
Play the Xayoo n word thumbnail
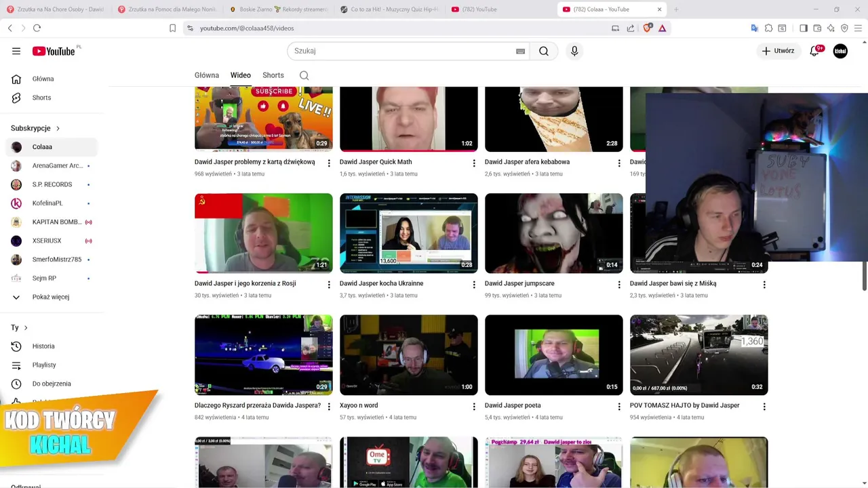[x=408, y=355]
